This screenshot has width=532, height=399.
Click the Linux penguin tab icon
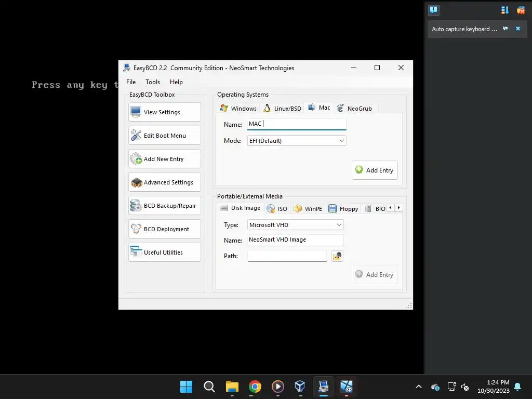267,108
